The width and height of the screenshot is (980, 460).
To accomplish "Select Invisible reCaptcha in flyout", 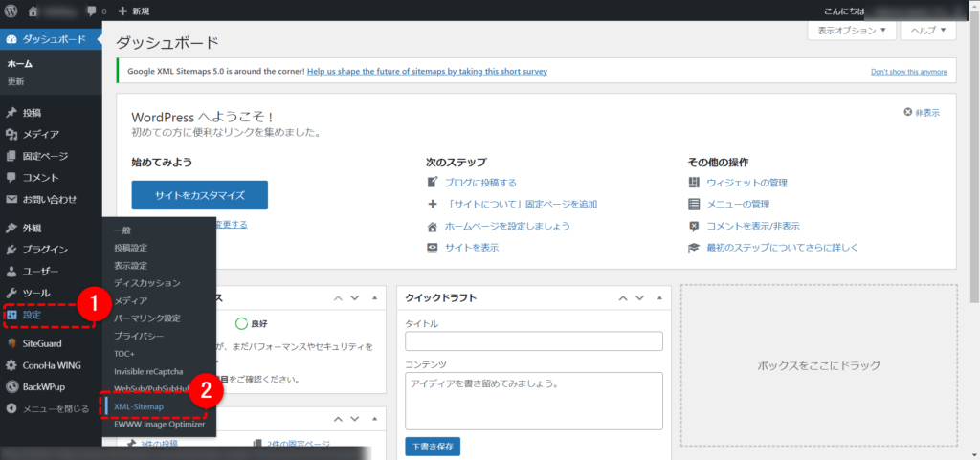I will (x=148, y=371).
